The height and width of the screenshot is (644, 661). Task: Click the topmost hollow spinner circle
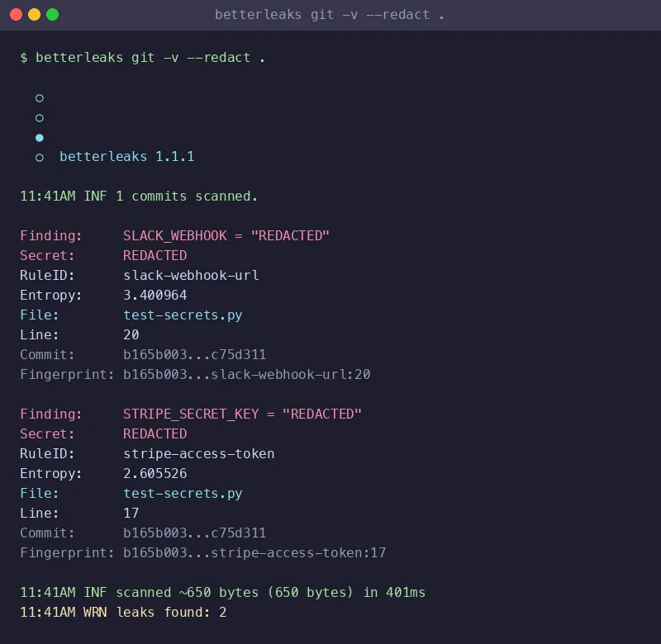(x=39, y=97)
